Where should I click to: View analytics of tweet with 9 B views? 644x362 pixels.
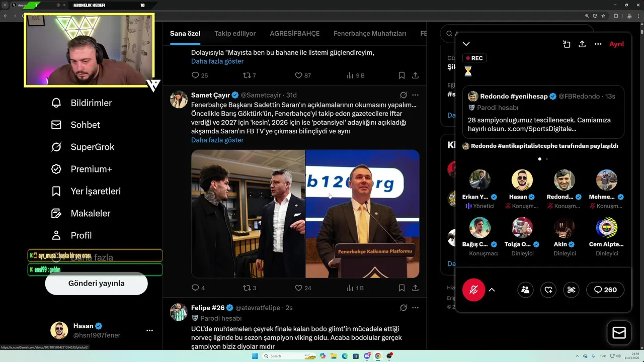pos(355,75)
